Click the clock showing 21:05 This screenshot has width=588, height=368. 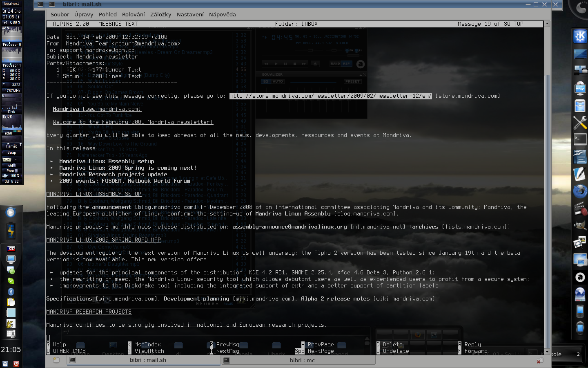pyautogui.click(x=11, y=350)
